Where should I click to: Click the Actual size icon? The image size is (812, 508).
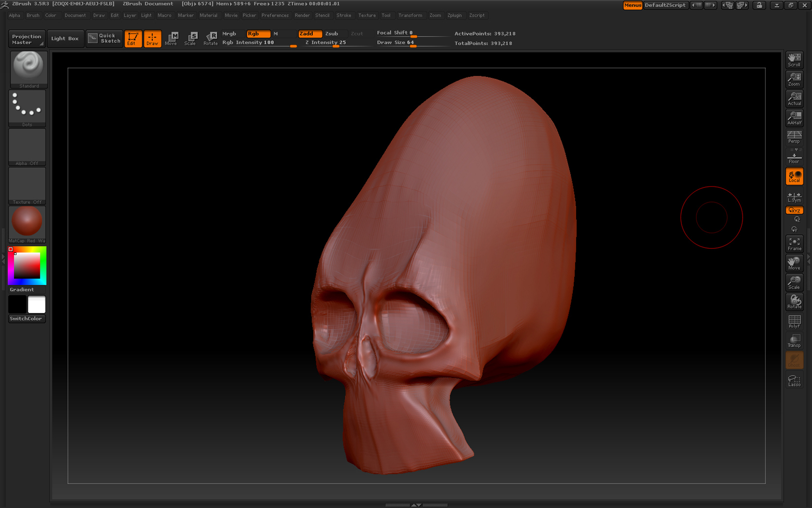[794, 98]
